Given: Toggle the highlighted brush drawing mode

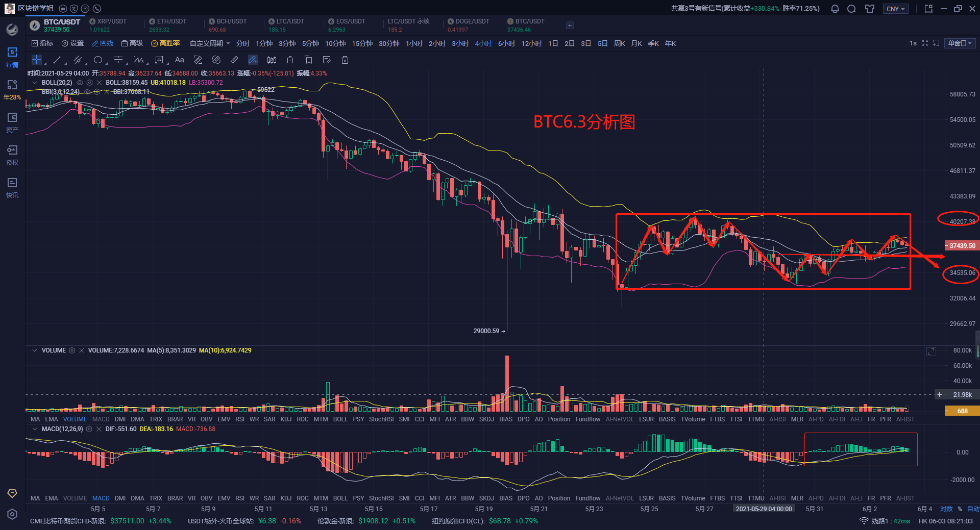Looking at the screenshot, I should (253, 60).
